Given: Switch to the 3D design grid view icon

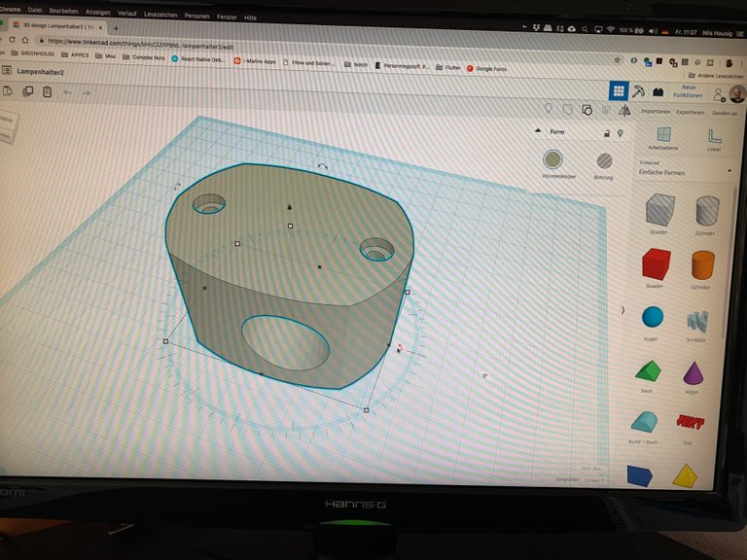Looking at the screenshot, I should point(618,90).
